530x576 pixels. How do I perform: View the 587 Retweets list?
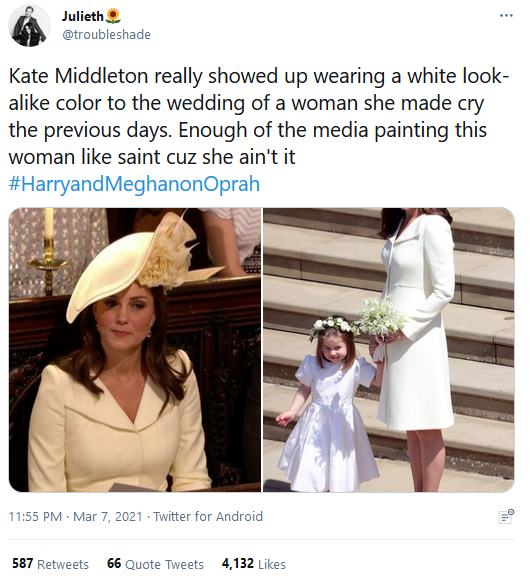coord(51,564)
